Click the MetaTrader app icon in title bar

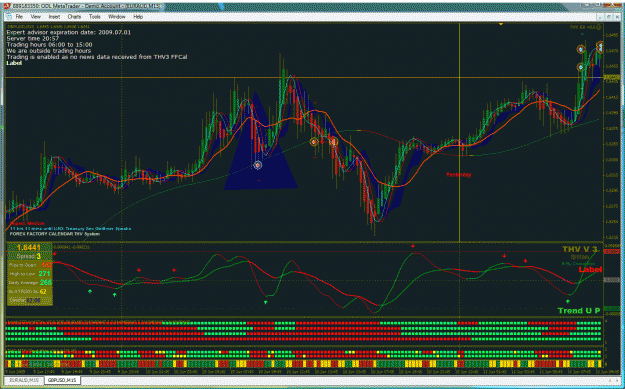pos(6,6)
